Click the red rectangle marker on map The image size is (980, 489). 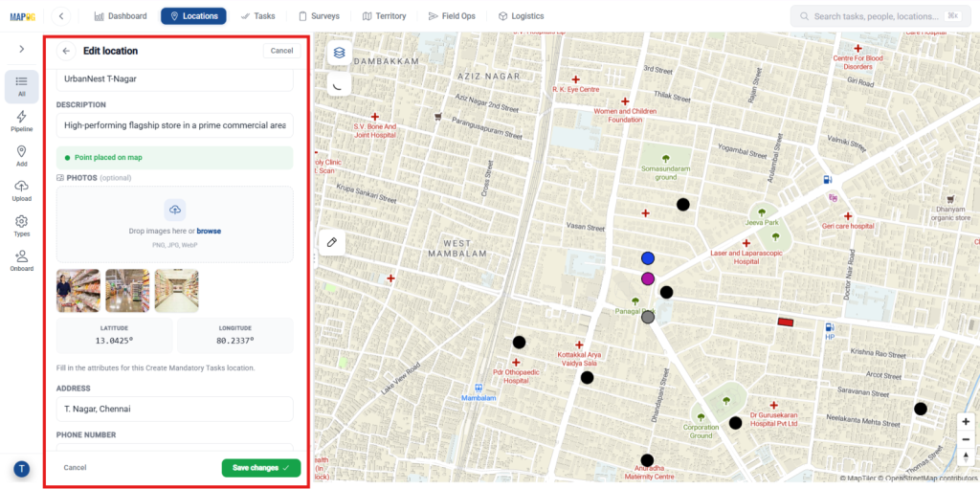[x=786, y=322]
